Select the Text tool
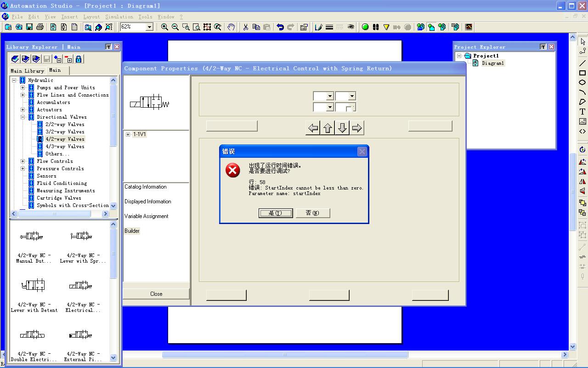Screen dimensions: 588x368 (x=582, y=112)
